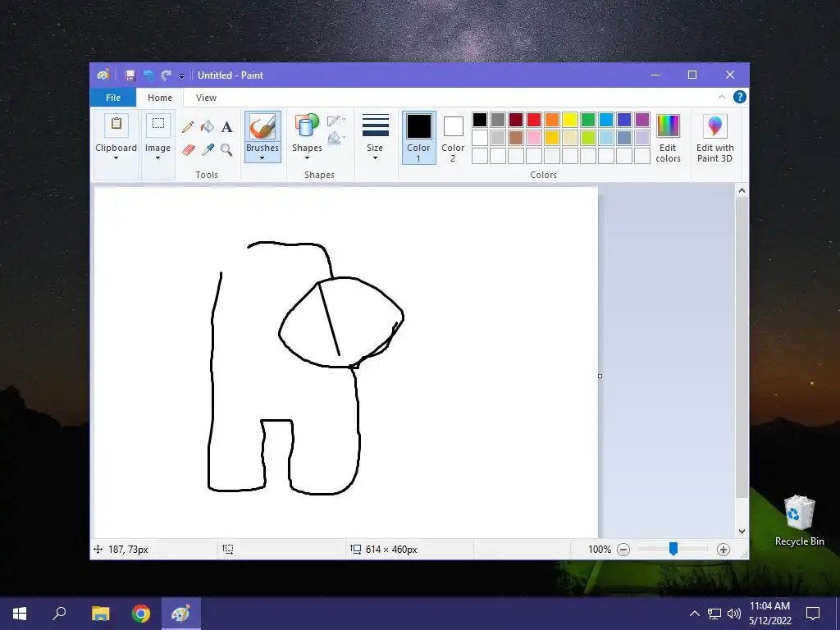The width and height of the screenshot is (840, 630).
Task: Select the Text tool
Action: click(x=226, y=127)
